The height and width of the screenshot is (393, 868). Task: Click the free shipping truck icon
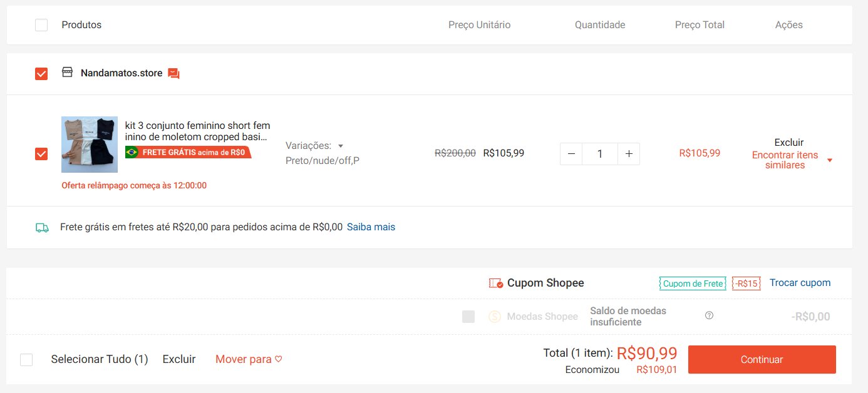pyautogui.click(x=42, y=228)
